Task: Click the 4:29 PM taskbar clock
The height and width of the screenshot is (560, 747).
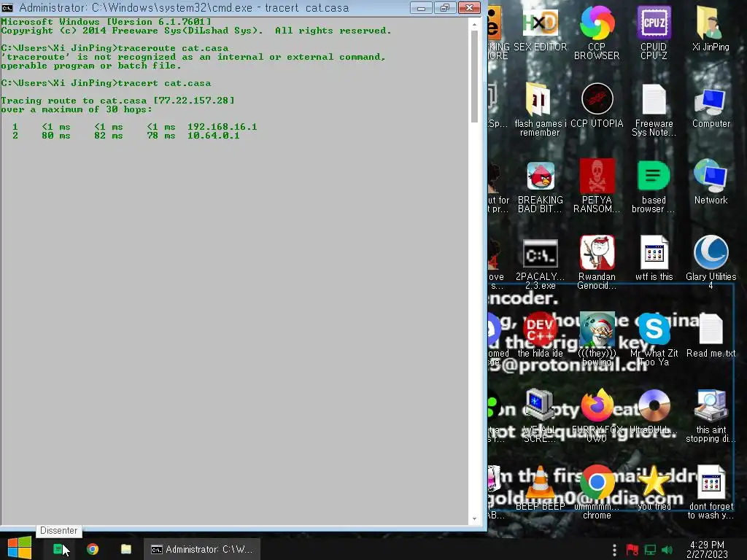Action: pos(707,549)
